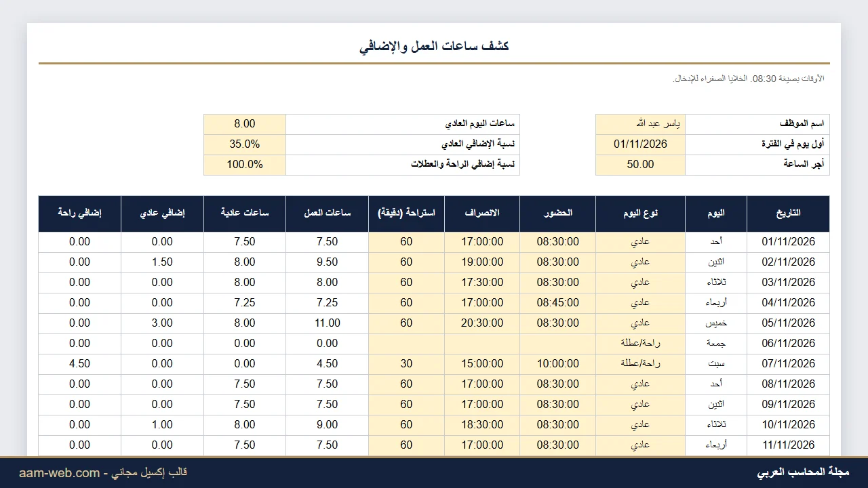Click the إضافي عادي column header
The width and height of the screenshot is (868, 488).
tap(162, 213)
